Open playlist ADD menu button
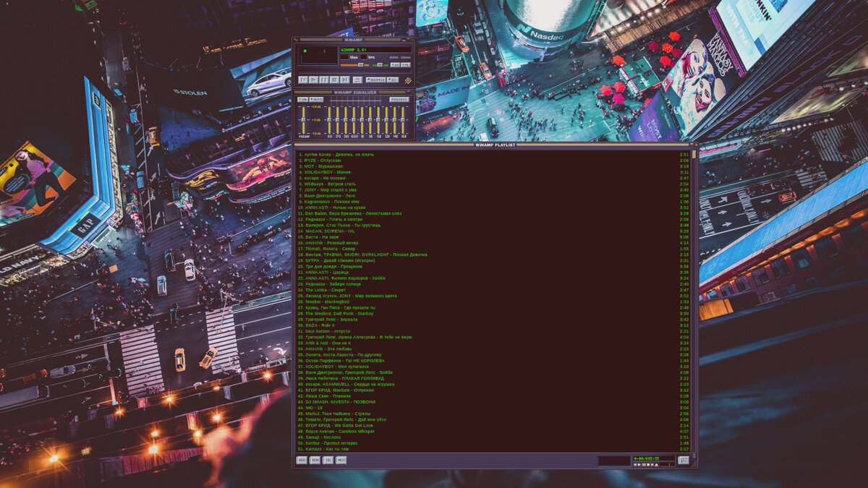 (302, 460)
